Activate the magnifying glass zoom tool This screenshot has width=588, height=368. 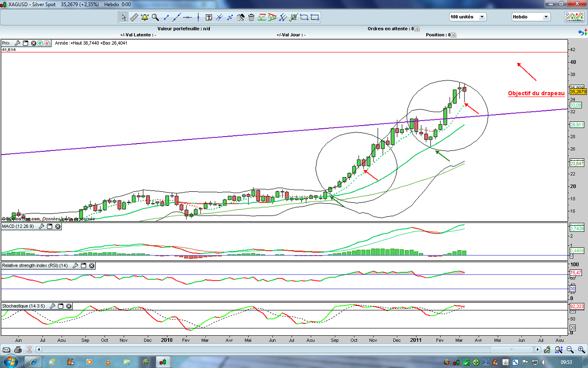tap(155, 17)
